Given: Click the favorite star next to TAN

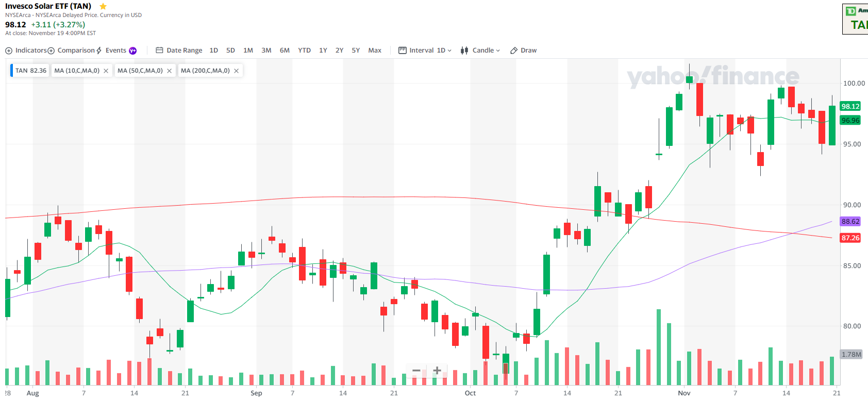Looking at the screenshot, I should pyautogui.click(x=103, y=6).
